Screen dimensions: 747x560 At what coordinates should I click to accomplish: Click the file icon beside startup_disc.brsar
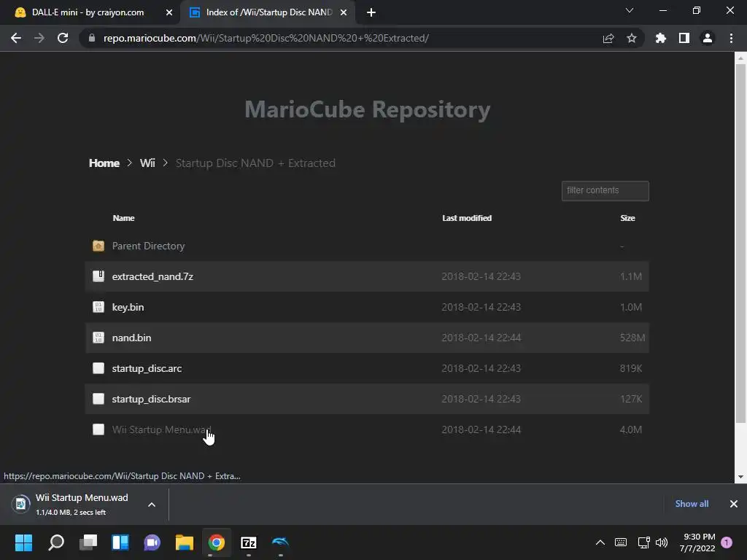[98, 399]
